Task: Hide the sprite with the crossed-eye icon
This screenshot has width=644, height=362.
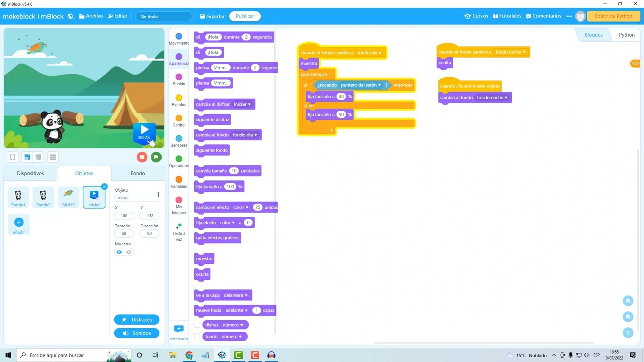Action: click(129, 252)
